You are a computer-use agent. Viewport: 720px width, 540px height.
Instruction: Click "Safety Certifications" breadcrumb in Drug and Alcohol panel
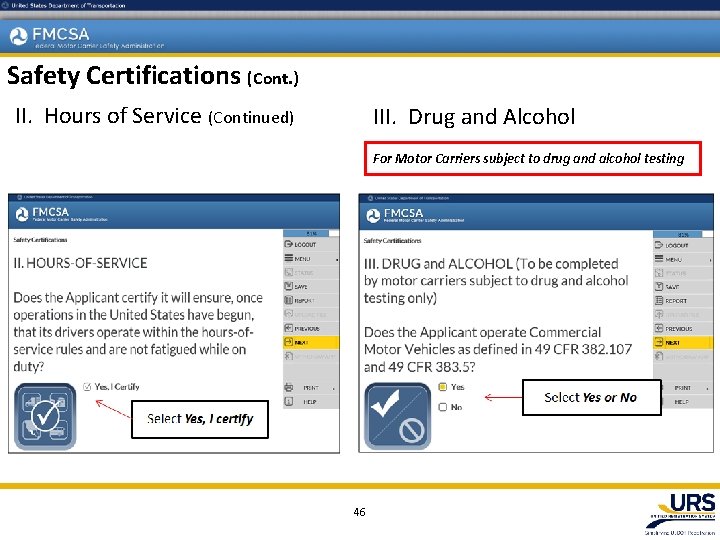[x=392, y=241]
